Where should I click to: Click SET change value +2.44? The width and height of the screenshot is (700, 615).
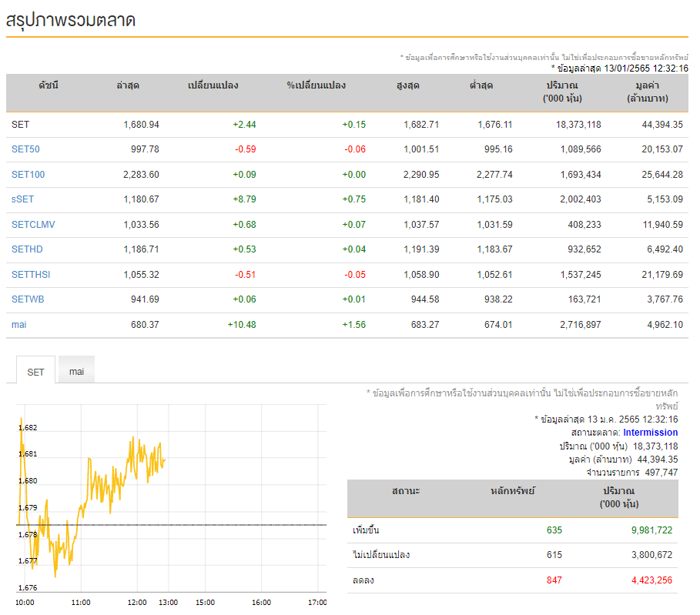pos(244,125)
